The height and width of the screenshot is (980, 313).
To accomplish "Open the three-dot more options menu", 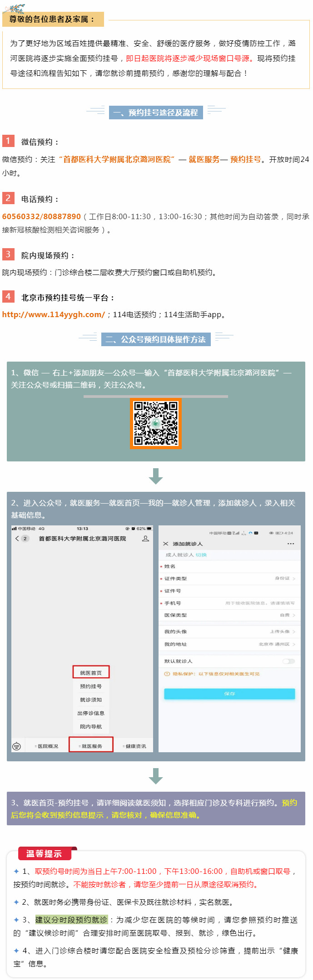I will [x=291, y=544].
